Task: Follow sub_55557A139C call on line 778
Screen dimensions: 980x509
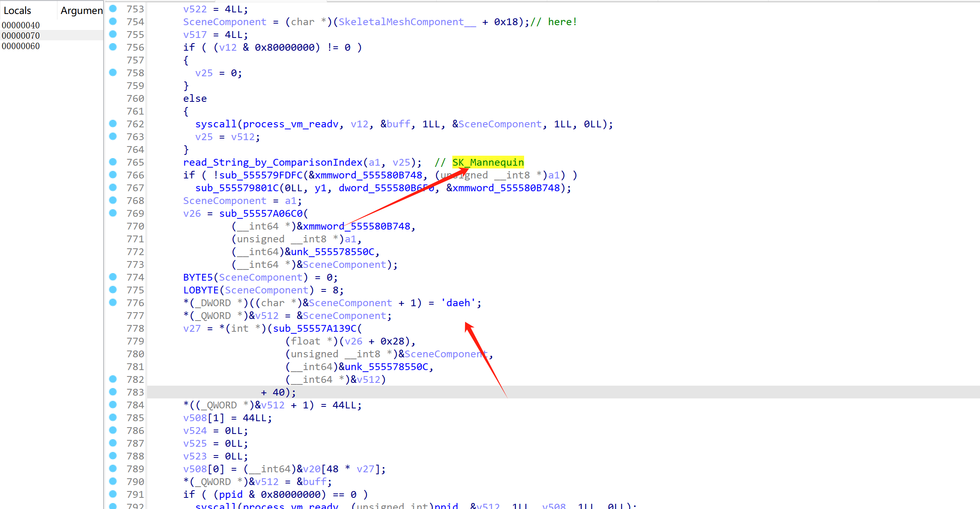Action: (x=314, y=329)
